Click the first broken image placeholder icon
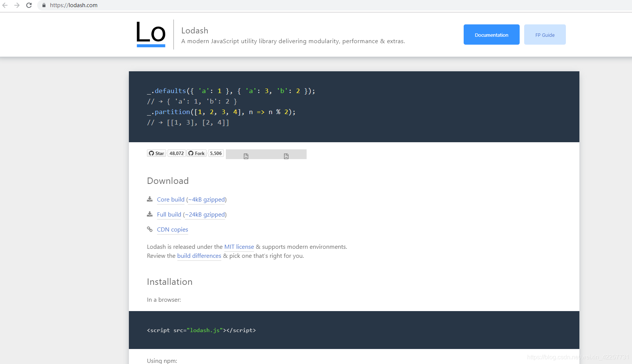Image resolution: width=632 pixels, height=364 pixels. 246,156
